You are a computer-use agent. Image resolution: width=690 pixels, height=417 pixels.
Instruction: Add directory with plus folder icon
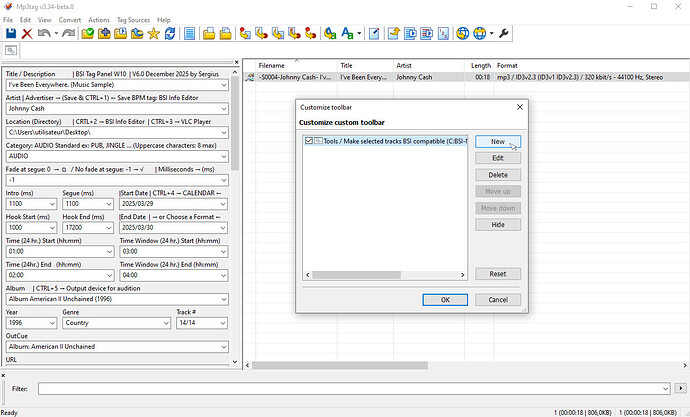point(104,33)
